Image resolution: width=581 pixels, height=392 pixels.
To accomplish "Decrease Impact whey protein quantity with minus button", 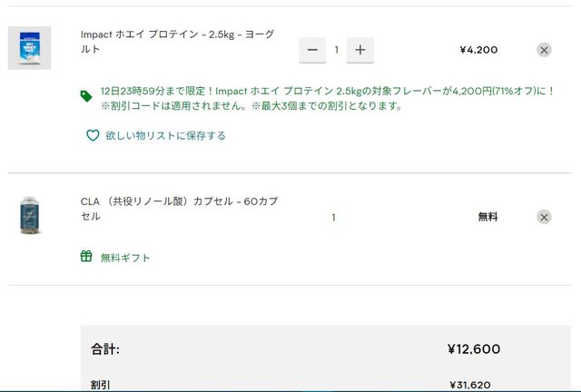I will [312, 50].
